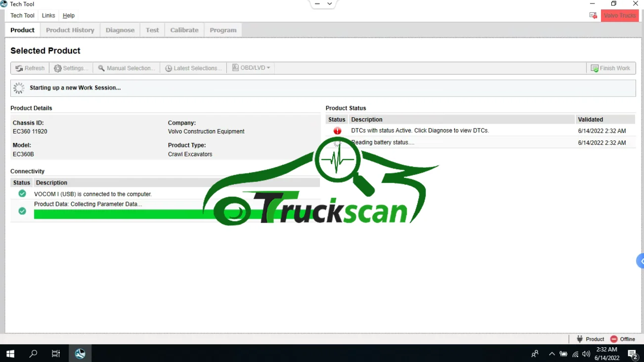
Task: Expand the chevron in the top center pill
Action: [x=330, y=4]
